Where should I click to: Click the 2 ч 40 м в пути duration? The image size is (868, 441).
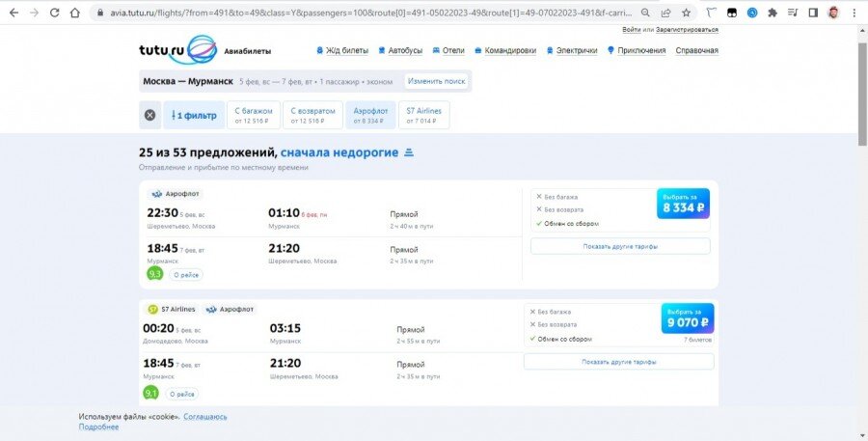point(411,226)
